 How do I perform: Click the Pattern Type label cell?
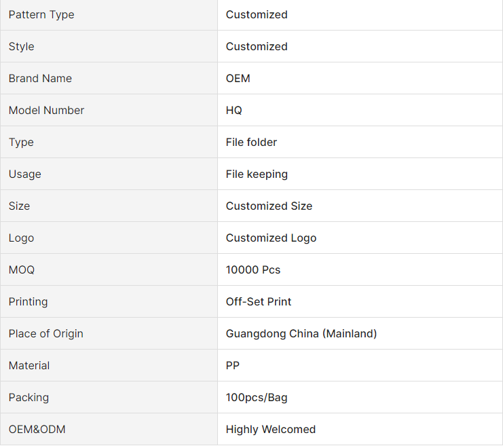(x=41, y=15)
